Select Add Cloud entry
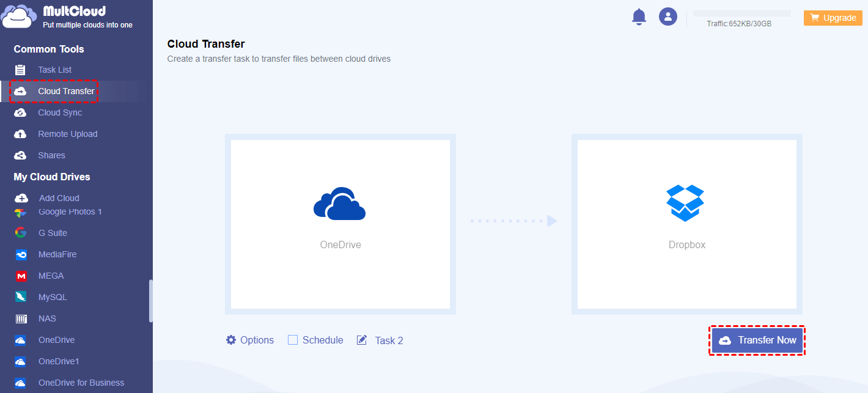The height and width of the screenshot is (393, 868). click(59, 198)
